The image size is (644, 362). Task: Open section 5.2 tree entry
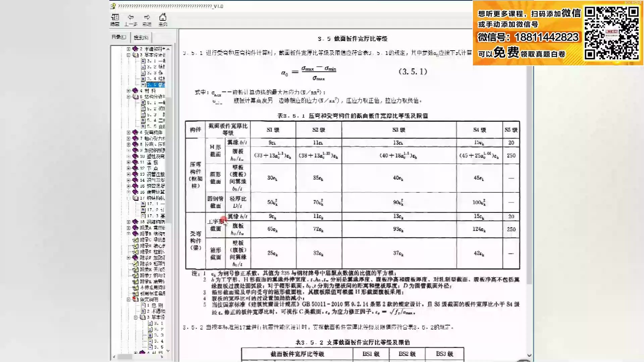153,109
